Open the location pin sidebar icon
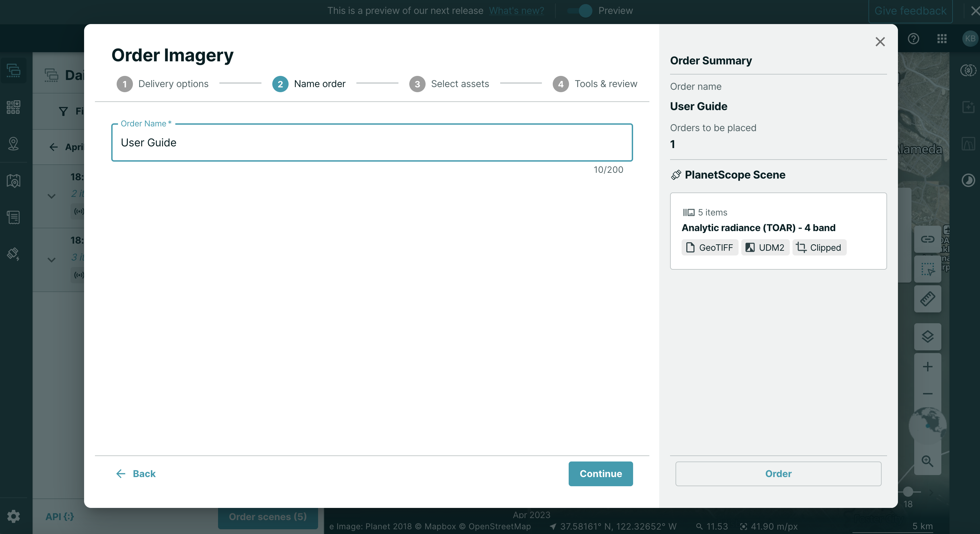980x534 pixels. [13, 144]
